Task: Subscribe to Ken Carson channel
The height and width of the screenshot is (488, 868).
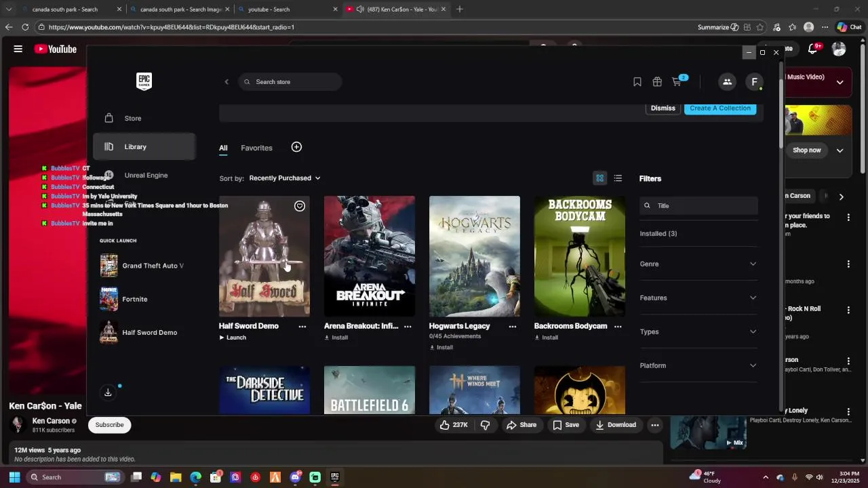Action: 109,425
